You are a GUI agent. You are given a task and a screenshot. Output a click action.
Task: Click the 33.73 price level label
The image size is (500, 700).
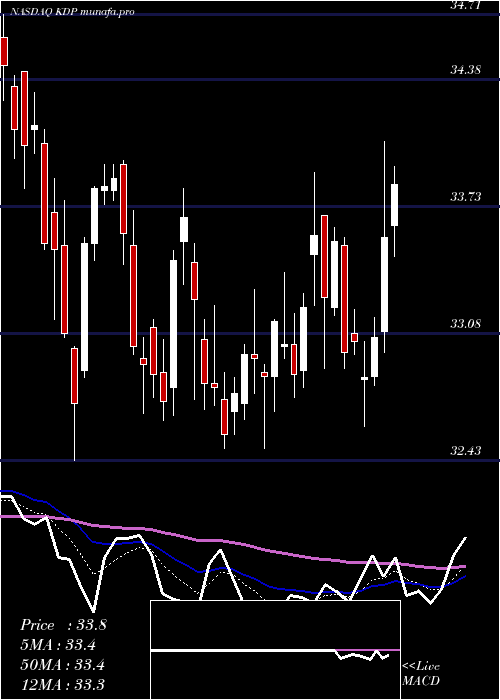(465, 196)
